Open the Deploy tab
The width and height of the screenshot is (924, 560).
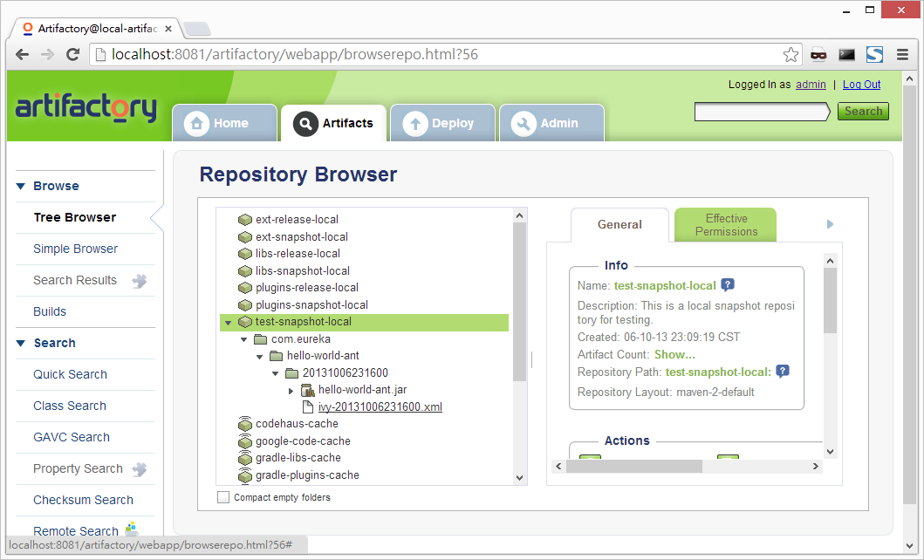coord(442,123)
